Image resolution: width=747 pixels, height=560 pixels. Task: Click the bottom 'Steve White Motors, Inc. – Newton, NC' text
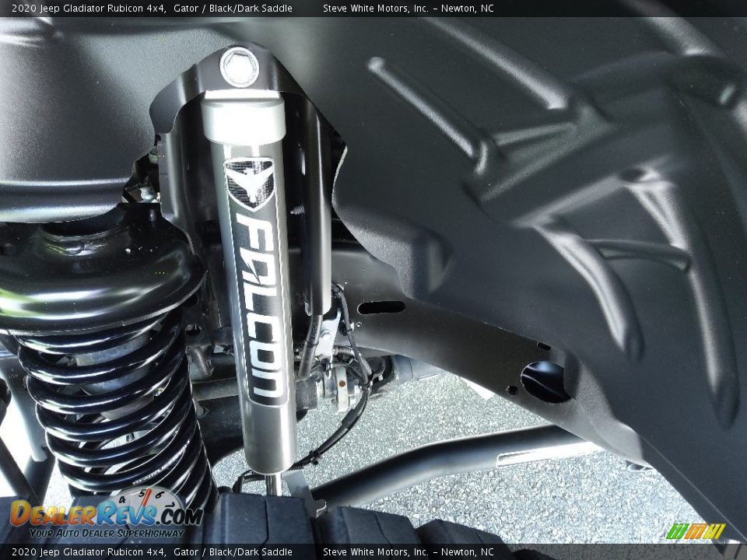pyautogui.click(x=409, y=552)
